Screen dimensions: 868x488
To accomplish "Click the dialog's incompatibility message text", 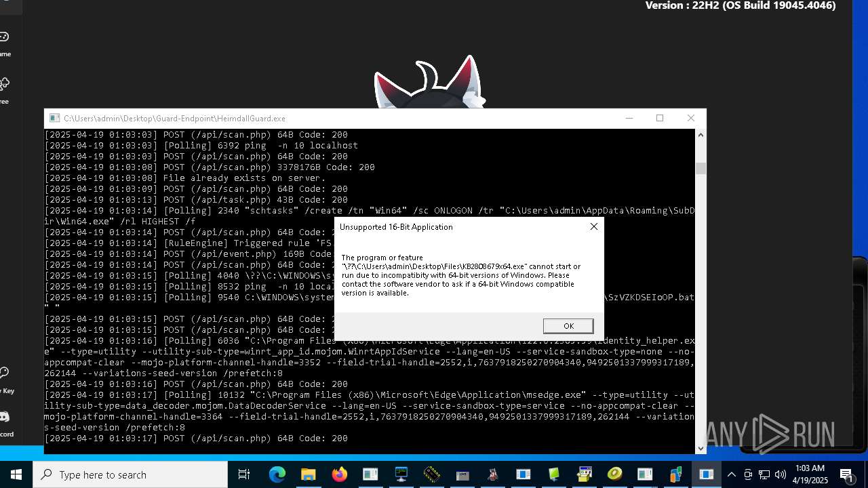I will [461, 275].
